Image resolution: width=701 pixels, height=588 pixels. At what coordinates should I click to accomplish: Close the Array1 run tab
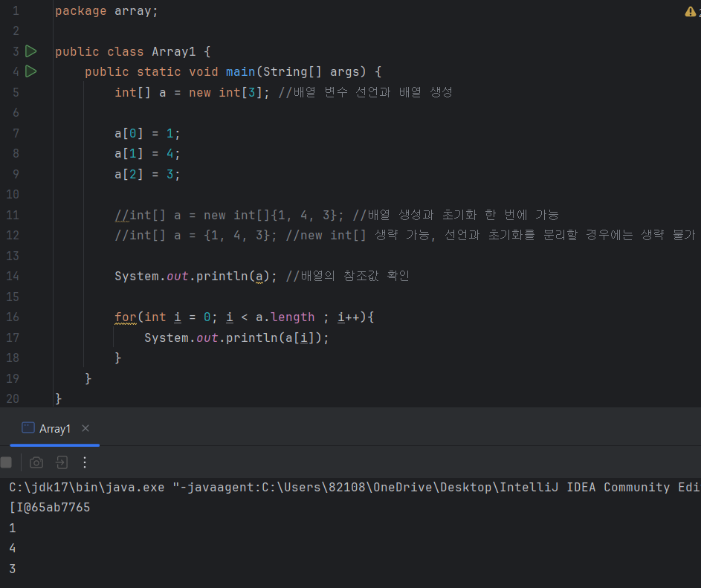(x=85, y=429)
